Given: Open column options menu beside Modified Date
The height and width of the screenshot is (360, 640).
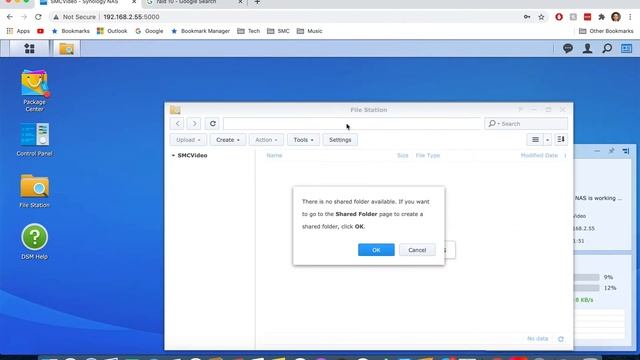Looking at the screenshot, I should click(x=565, y=156).
